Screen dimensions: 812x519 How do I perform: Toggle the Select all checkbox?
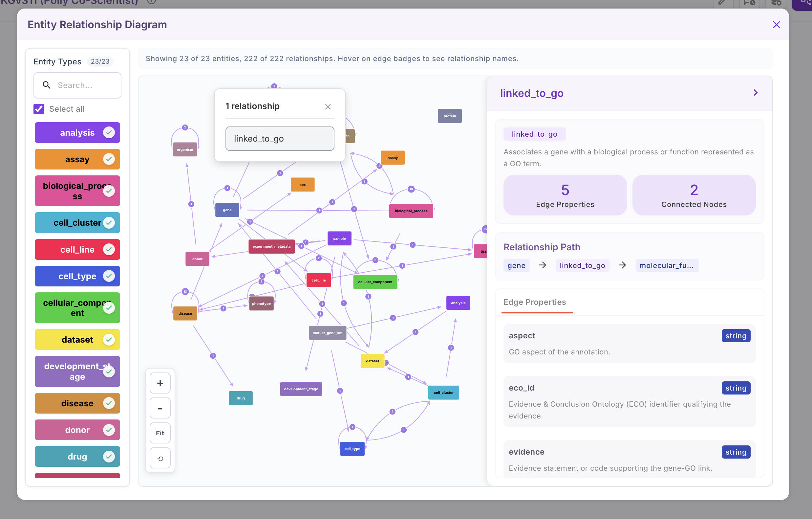[39, 109]
